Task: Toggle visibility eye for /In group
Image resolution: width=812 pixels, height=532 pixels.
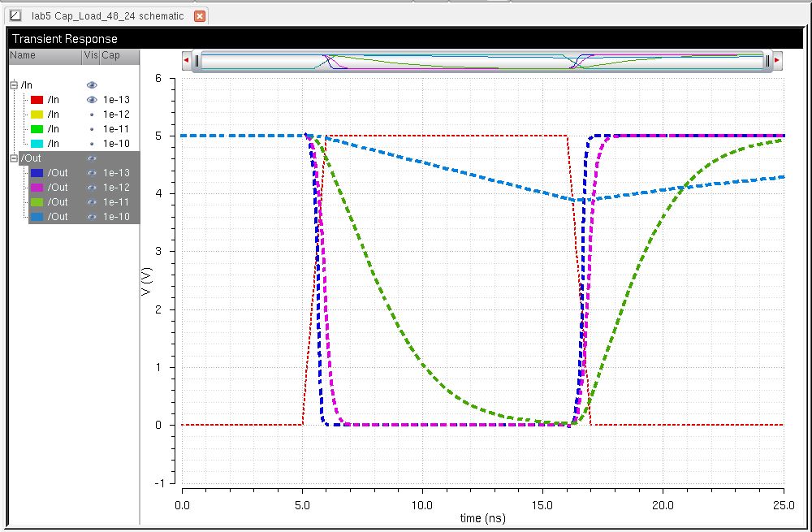Action: [92, 85]
